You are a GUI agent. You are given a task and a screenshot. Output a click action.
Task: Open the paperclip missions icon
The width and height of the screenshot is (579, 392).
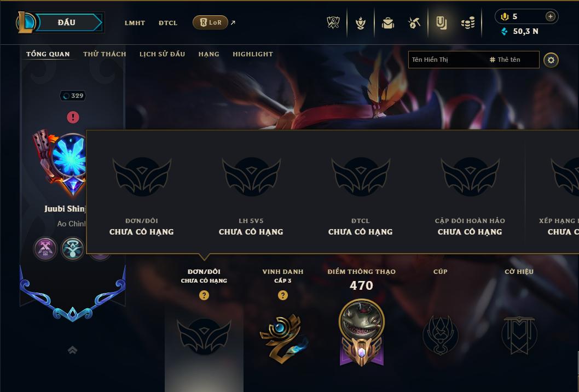click(x=441, y=23)
